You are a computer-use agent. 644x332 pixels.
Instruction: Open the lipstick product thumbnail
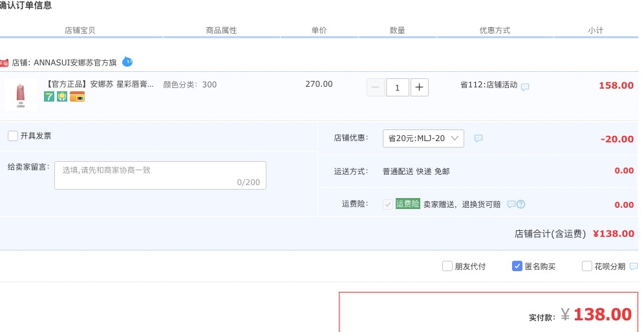pyautogui.click(x=21, y=94)
